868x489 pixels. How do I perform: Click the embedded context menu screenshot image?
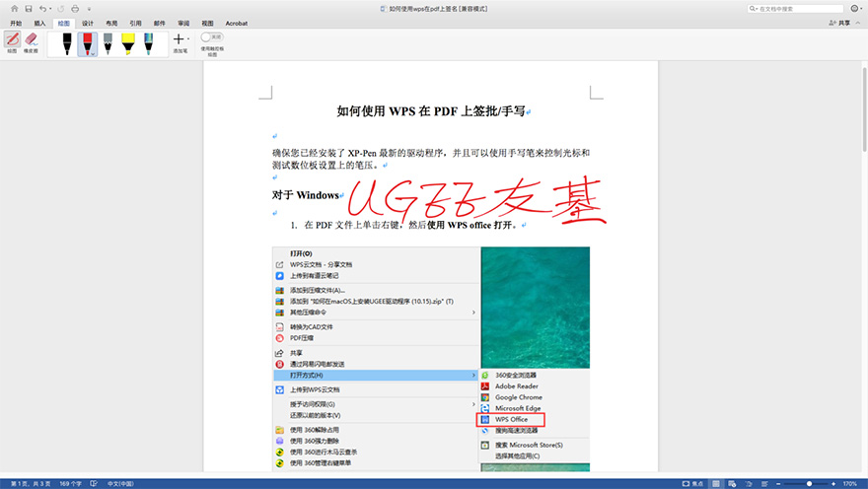coord(431,359)
